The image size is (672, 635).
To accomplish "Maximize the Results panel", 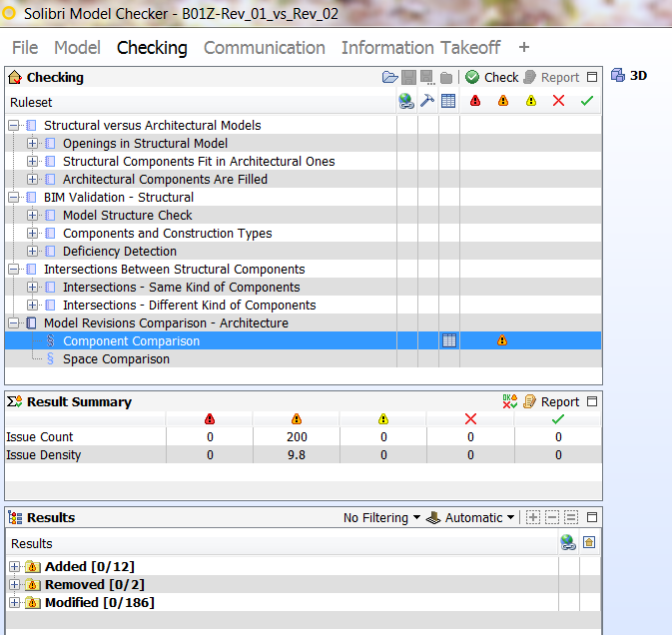I will click(x=592, y=517).
